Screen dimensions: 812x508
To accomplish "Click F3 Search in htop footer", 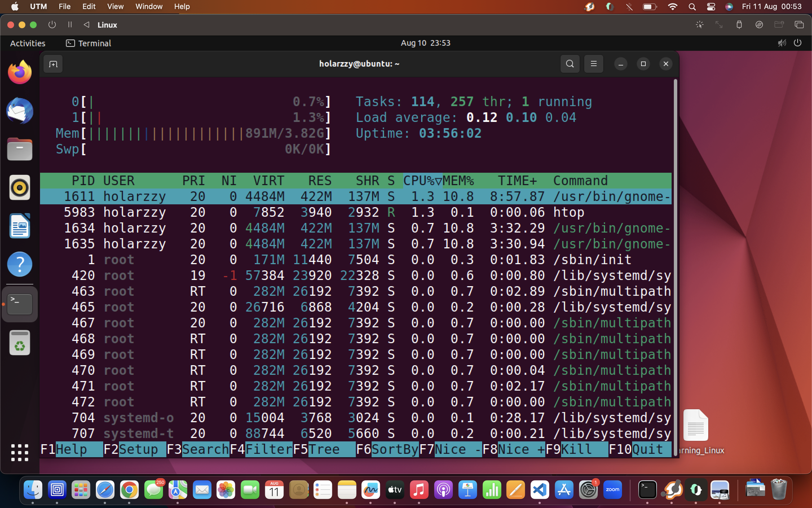I will pyautogui.click(x=198, y=449).
